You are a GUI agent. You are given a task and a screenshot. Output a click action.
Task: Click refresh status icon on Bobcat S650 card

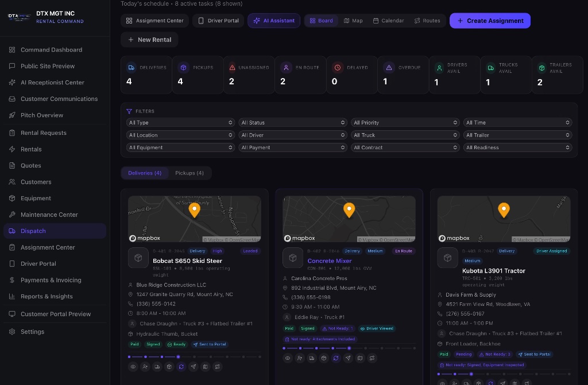181,367
